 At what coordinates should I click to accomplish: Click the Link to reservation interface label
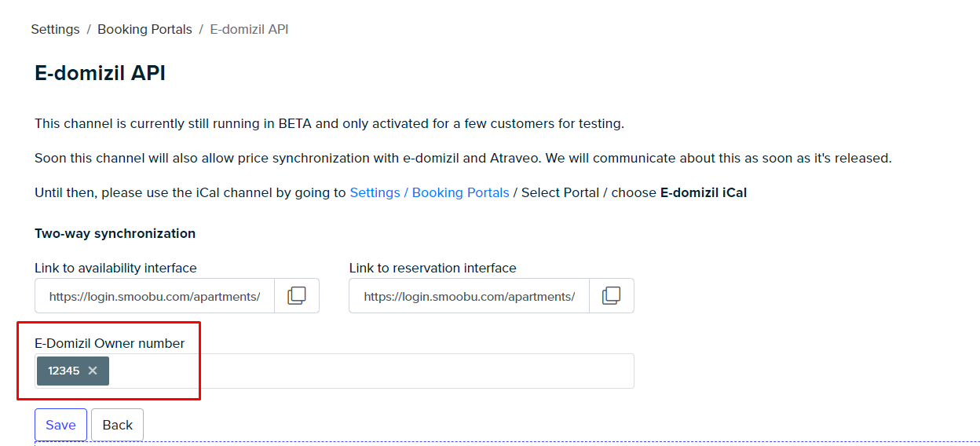point(433,268)
